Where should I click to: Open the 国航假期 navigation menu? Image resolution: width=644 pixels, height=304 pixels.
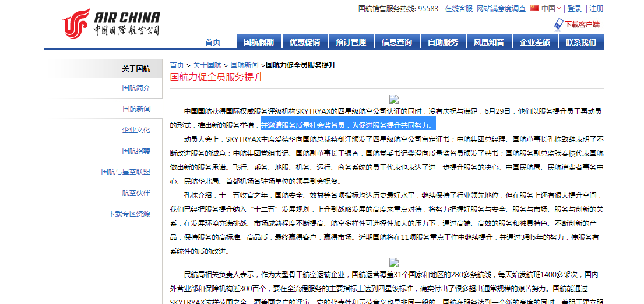[258, 42]
